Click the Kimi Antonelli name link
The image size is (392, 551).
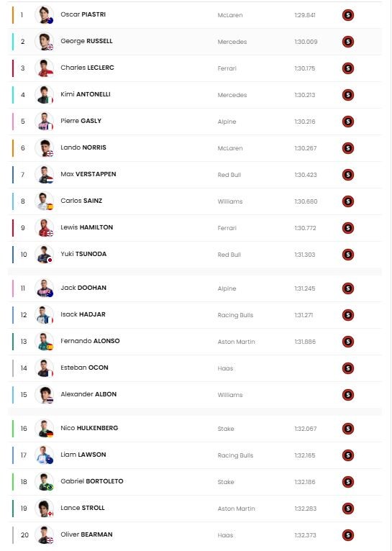pyautogui.click(x=86, y=94)
